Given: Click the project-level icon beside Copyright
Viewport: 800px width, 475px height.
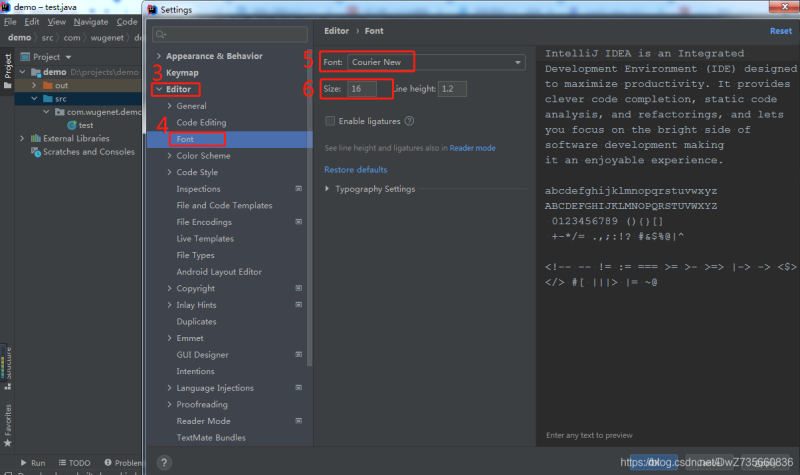Looking at the screenshot, I should point(298,288).
